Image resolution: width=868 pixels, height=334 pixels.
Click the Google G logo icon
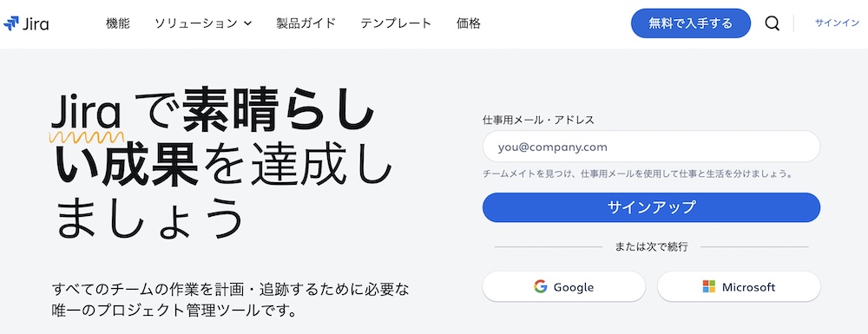point(540,286)
